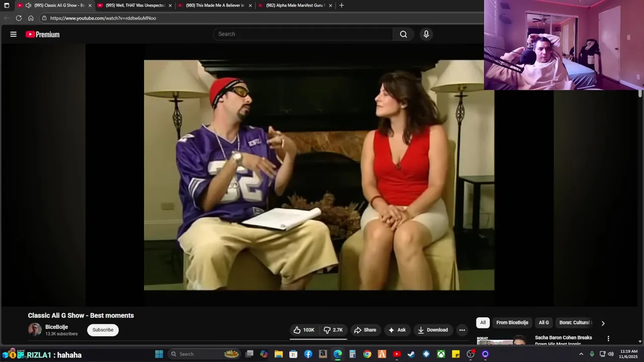This screenshot has height=362, width=644.
Task: Click the Ask button
Action: pyautogui.click(x=397, y=330)
